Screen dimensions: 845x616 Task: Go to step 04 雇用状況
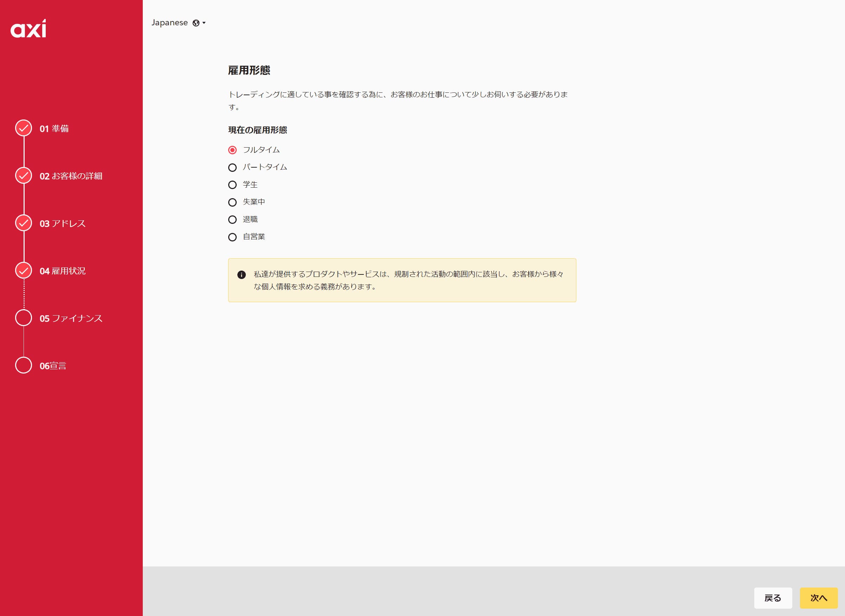pos(63,271)
